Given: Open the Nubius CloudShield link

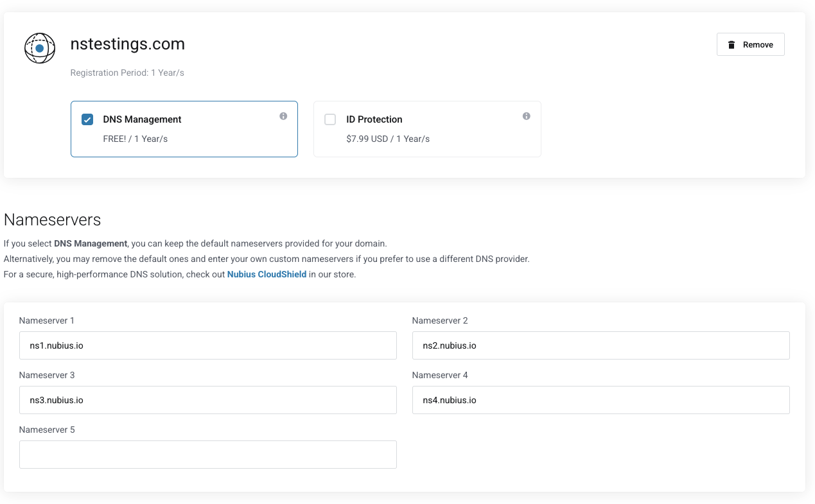Looking at the screenshot, I should pyautogui.click(x=267, y=274).
